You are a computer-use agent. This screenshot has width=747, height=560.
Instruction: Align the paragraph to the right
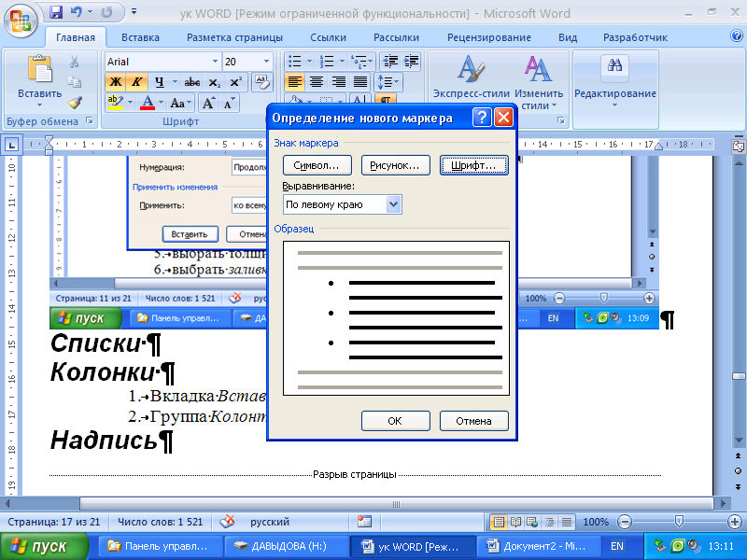(339, 82)
